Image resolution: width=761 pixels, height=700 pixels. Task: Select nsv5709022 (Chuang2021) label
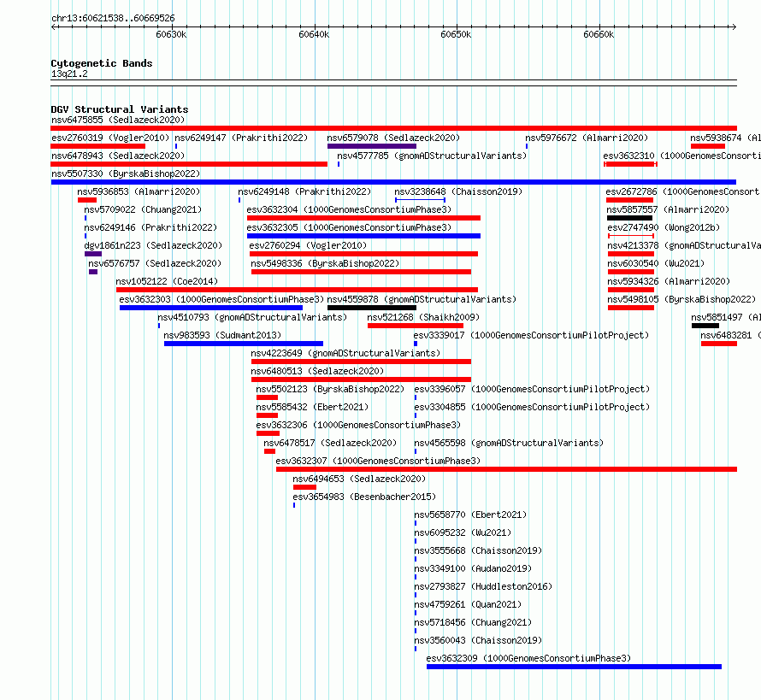(143, 209)
